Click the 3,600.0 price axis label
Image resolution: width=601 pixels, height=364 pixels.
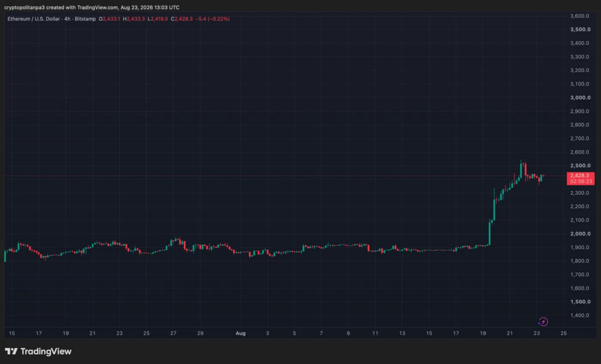pos(579,16)
